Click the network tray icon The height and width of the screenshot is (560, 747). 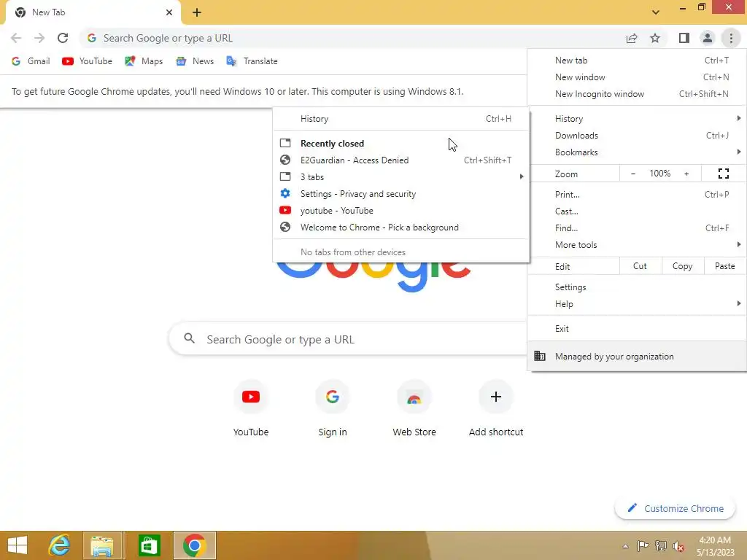click(x=660, y=546)
